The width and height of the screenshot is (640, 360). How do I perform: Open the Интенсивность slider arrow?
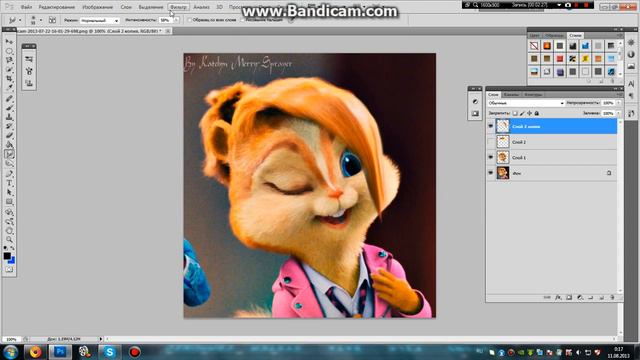pyautogui.click(x=176, y=20)
